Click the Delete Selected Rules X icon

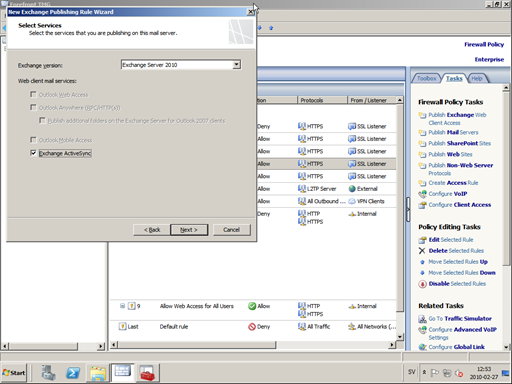pyautogui.click(x=422, y=251)
